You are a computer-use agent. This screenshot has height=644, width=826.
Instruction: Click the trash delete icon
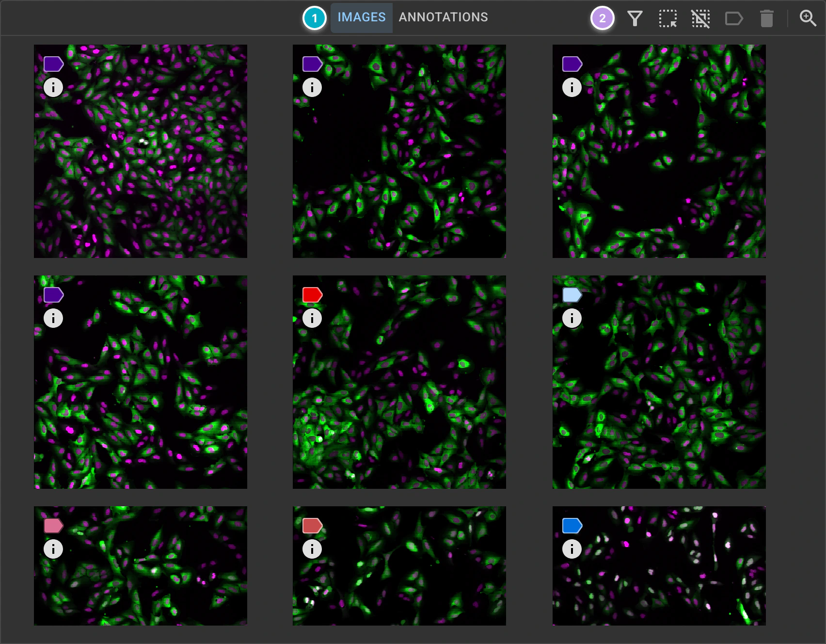pyautogui.click(x=767, y=19)
